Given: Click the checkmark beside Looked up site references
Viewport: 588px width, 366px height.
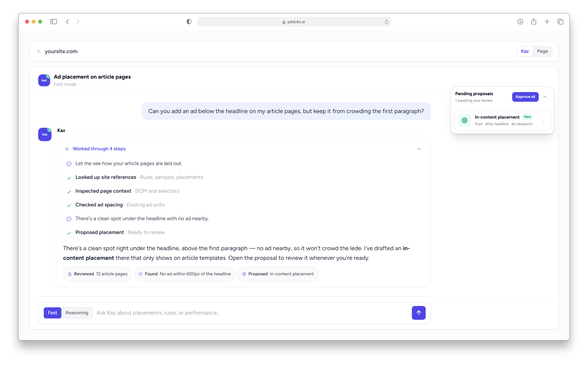Looking at the screenshot, I should [69, 178].
